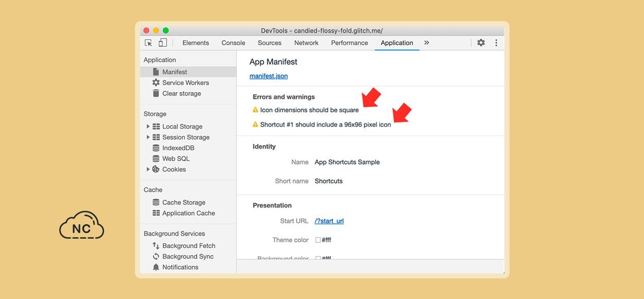Click the Service Workers gear icon

tap(156, 82)
